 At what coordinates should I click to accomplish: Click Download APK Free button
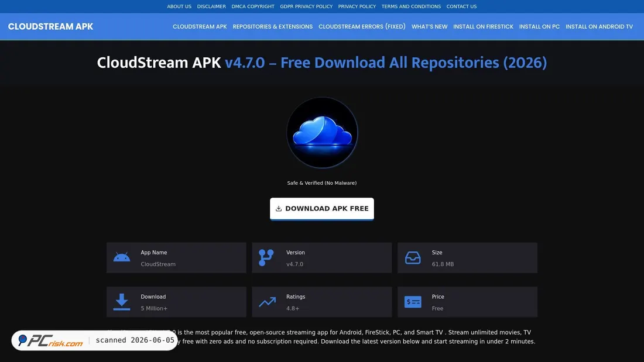click(x=322, y=209)
